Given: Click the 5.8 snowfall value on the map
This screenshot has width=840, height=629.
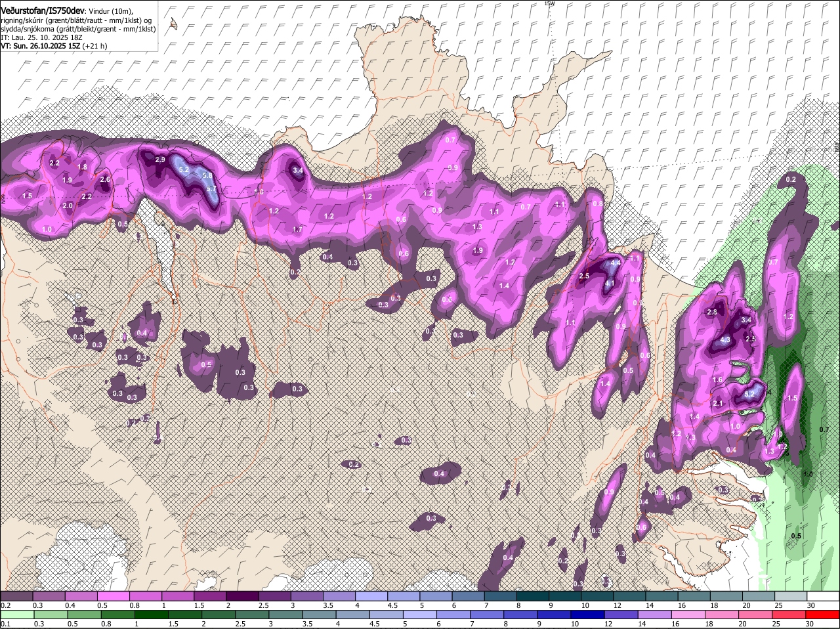Looking at the screenshot, I should pyautogui.click(x=207, y=176).
